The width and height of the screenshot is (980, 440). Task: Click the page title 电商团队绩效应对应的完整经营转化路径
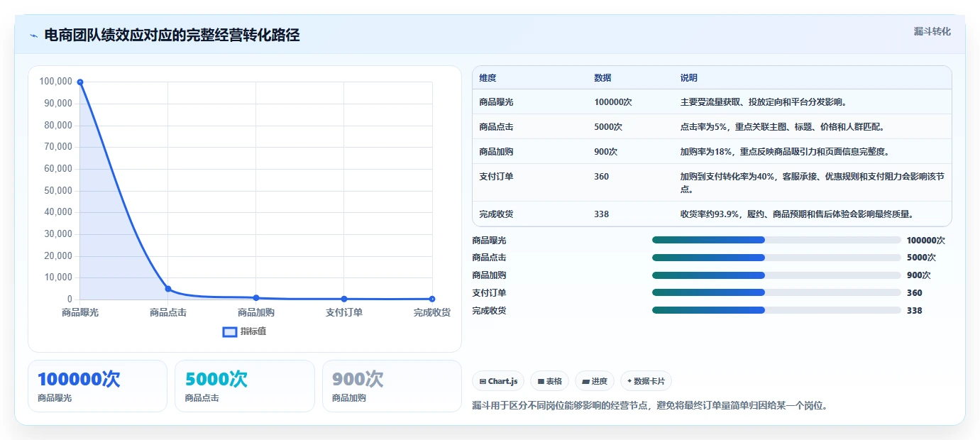pos(172,35)
